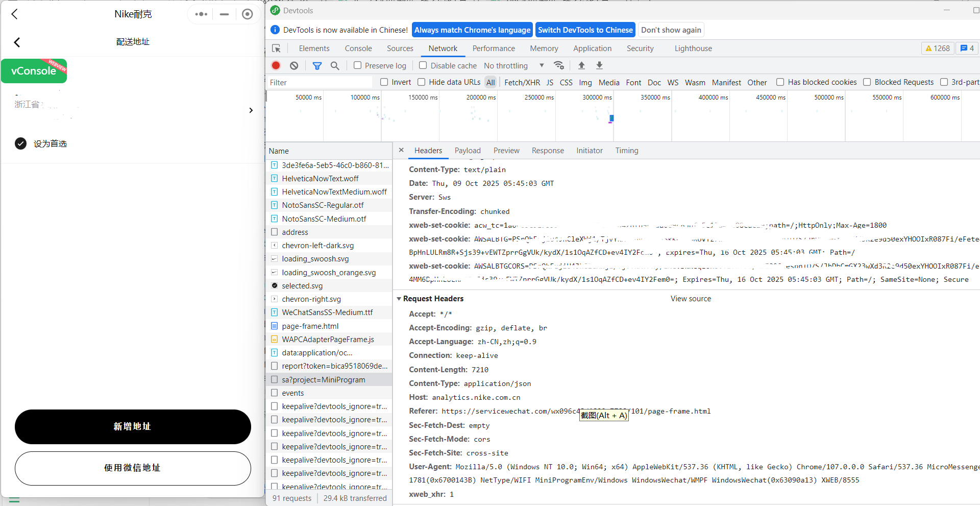The image size is (980, 506).
Task: Collapse the Request Headers section
Action: pyautogui.click(x=399, y=299)
